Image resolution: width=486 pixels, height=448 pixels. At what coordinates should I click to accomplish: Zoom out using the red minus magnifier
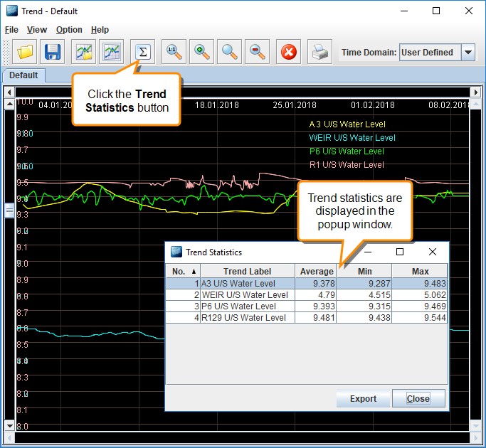(257, 52)
